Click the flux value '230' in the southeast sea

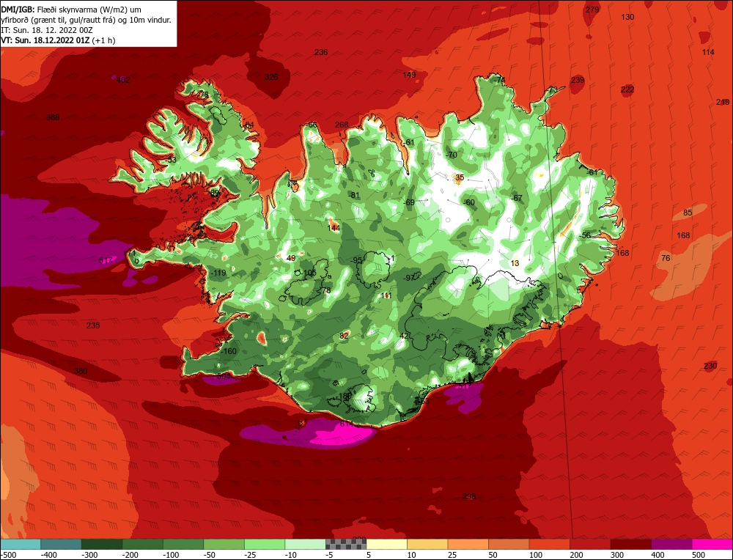[710, 366]
